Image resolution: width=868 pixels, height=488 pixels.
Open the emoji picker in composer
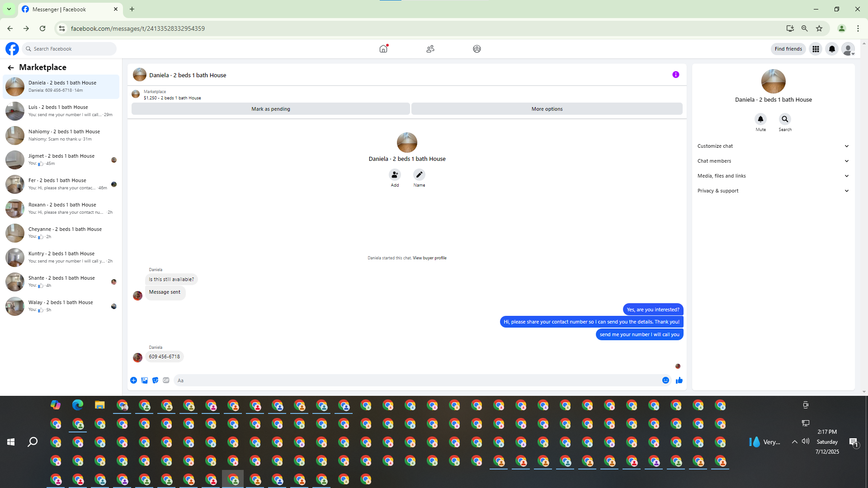pos(665,380)
